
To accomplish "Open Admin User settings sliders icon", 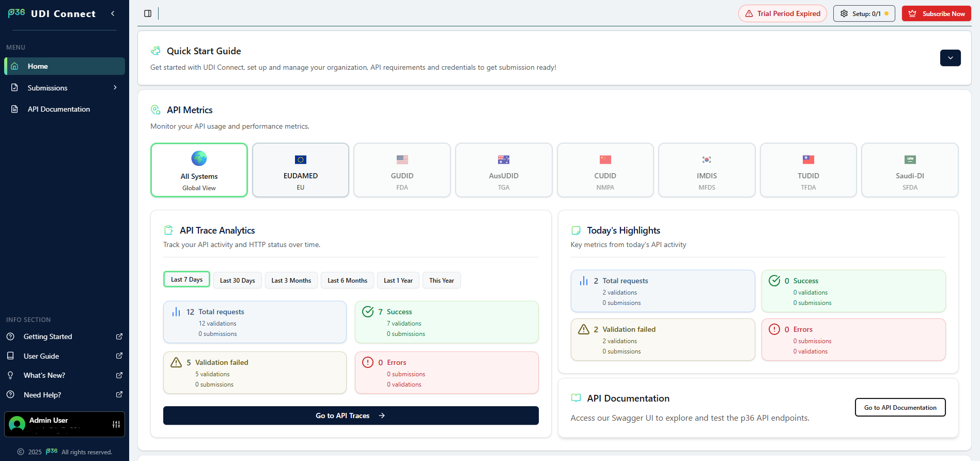I will (x=116, y=424).
